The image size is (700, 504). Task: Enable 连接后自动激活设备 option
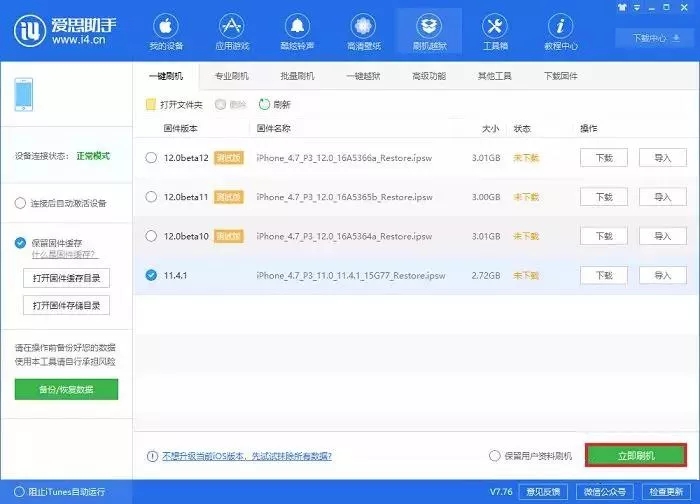pos(21,203)
